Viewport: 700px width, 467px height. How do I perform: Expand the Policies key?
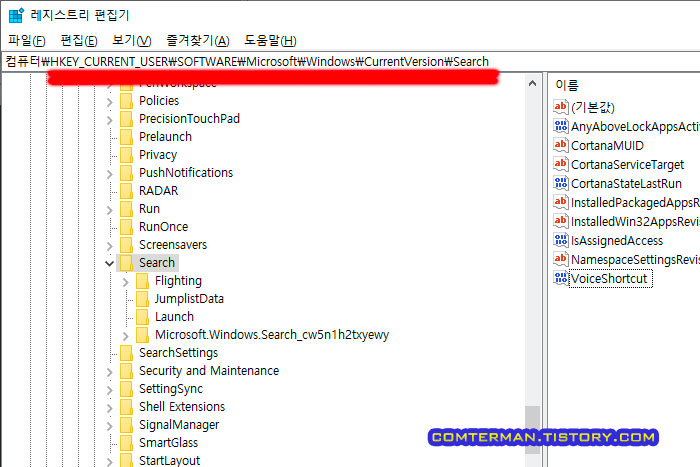click(109, 102)
